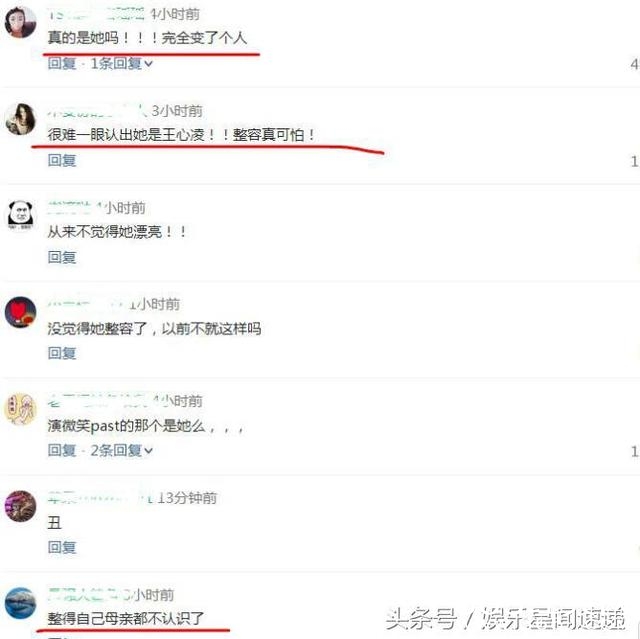Open the cartoon drawing avatar
Viewport: 640px width, 639px height.
pos(20,409)
